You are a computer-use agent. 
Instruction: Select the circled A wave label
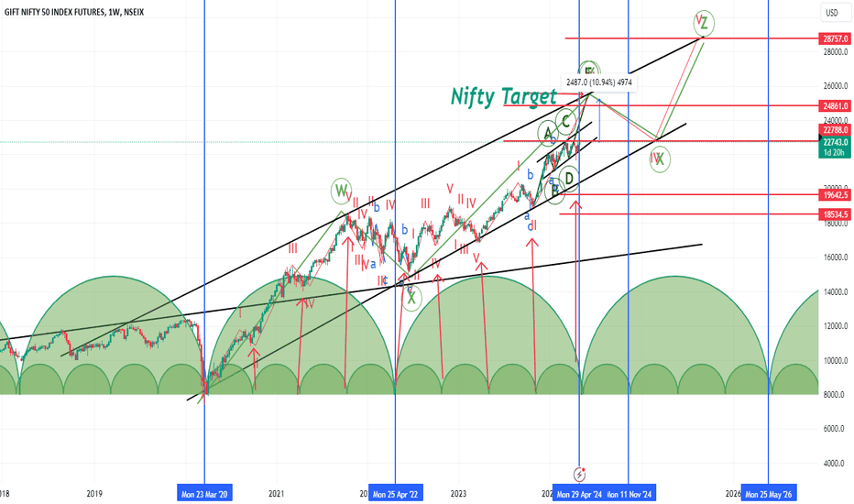[x=547, y=132]
